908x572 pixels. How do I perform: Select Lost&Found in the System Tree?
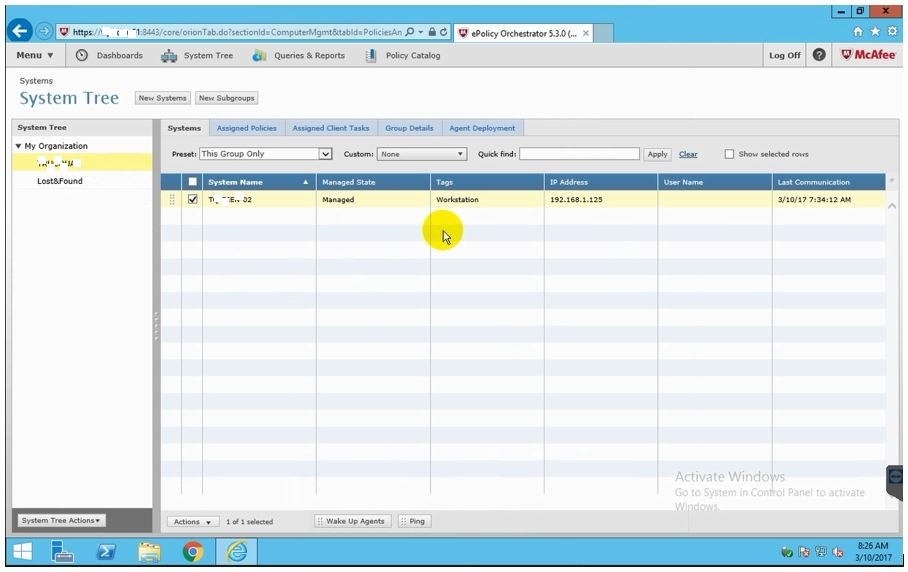point(60,181)
